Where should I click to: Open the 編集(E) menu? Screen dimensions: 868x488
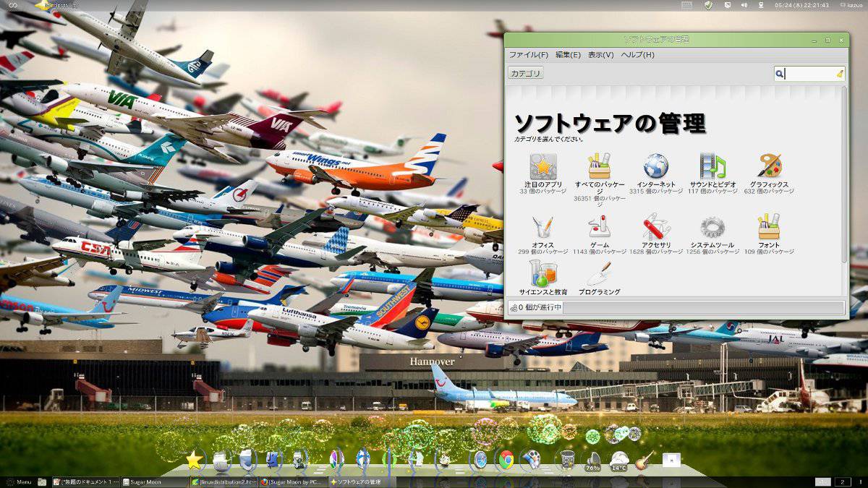(x=569, y=55)
